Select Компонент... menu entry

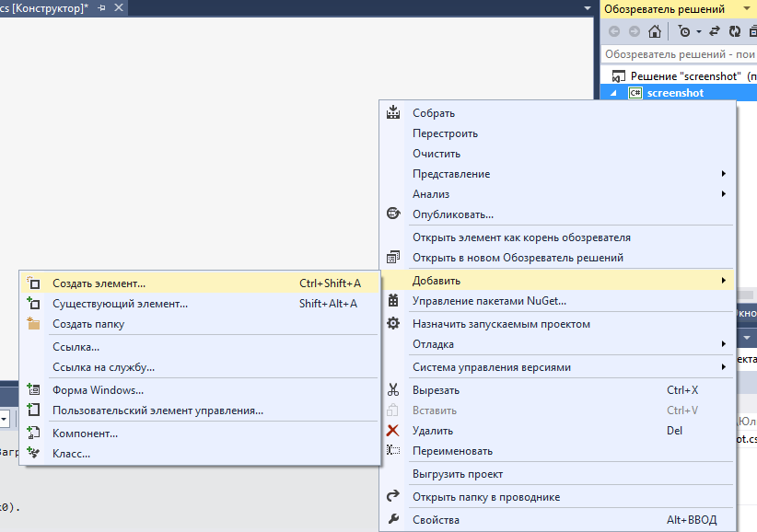(x=199, y=434)
